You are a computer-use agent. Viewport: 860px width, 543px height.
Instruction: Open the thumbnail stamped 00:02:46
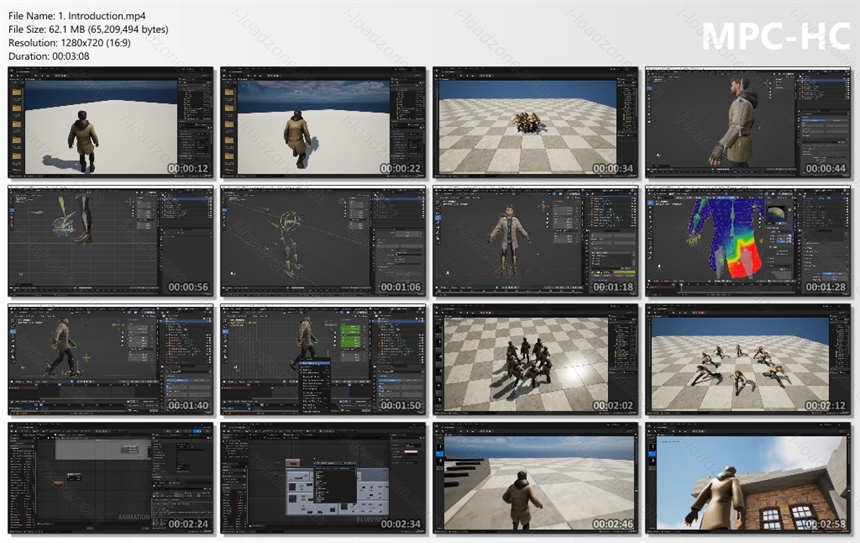(535, 478)
